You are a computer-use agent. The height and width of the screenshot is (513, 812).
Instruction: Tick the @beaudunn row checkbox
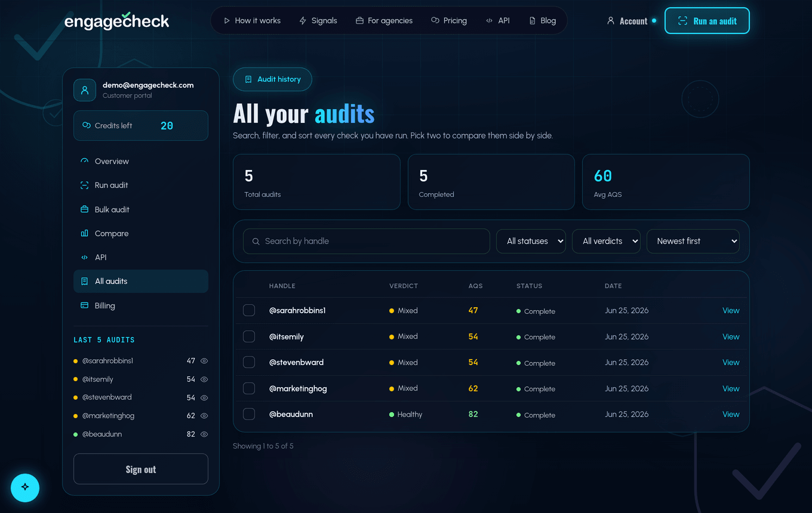(x=249, y=414)
